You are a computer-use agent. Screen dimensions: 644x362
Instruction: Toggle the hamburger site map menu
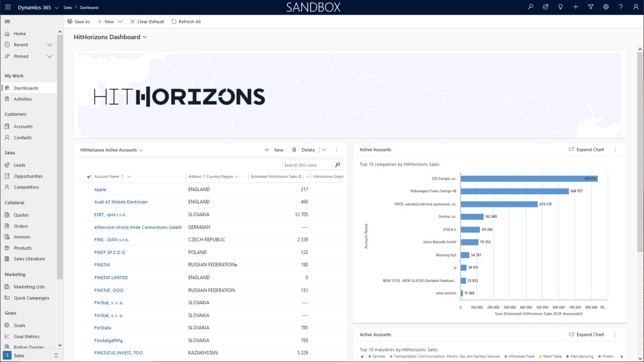[7, 22]
